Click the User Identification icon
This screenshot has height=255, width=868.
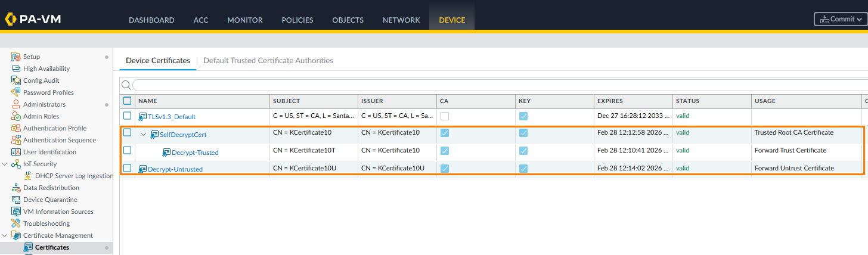[x=17, y=152]
